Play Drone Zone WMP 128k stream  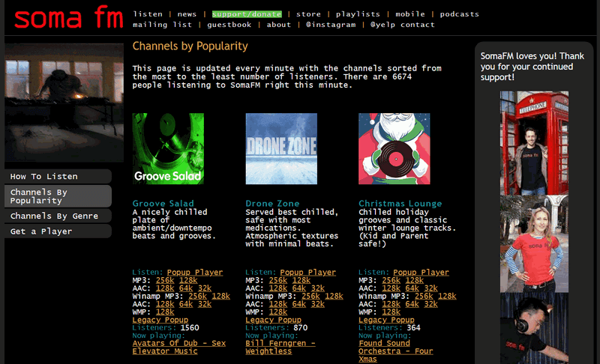tap(278, 312)
